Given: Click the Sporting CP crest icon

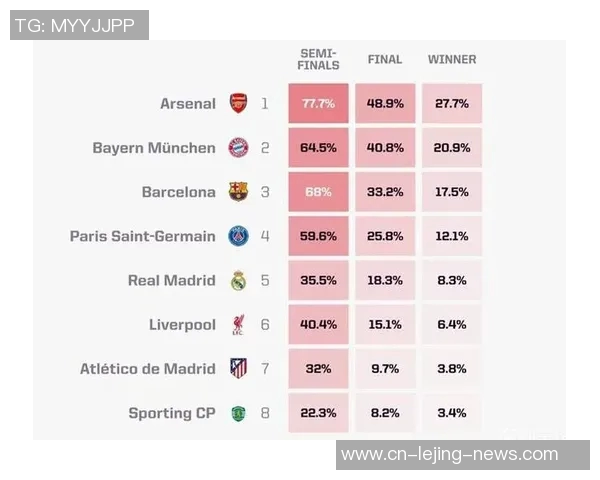Looking at the screenshot, I should 238,413.
